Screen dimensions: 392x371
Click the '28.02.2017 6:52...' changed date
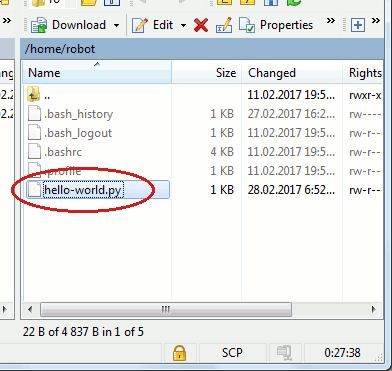pyautogui.click(x=291, y=190)
